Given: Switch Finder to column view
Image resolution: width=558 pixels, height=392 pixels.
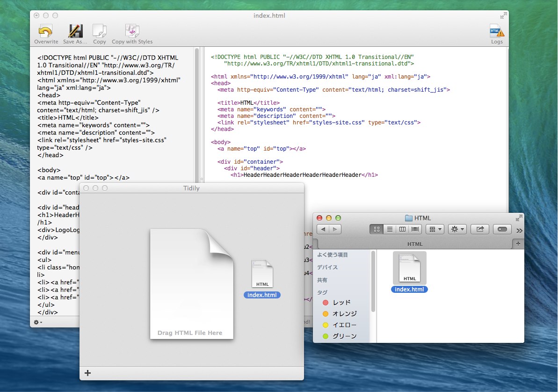Looking at the screenshot, I should (x=402, y=229).
